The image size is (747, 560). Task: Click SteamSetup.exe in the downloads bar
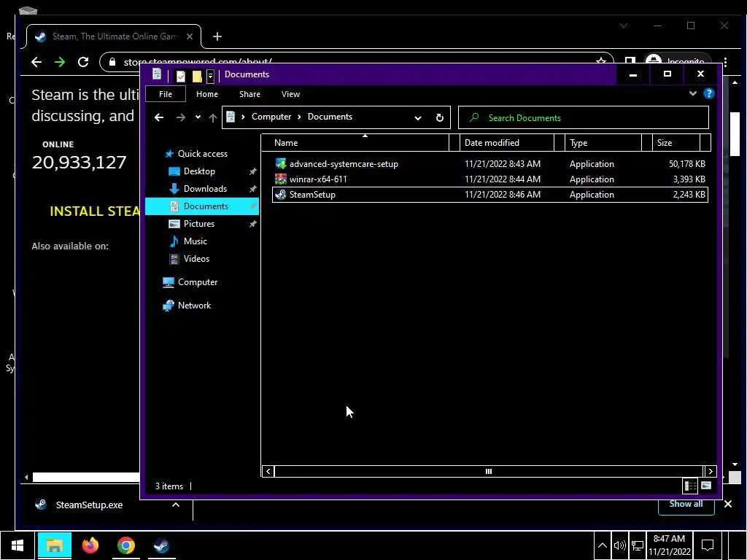click(x=89, y=505)
